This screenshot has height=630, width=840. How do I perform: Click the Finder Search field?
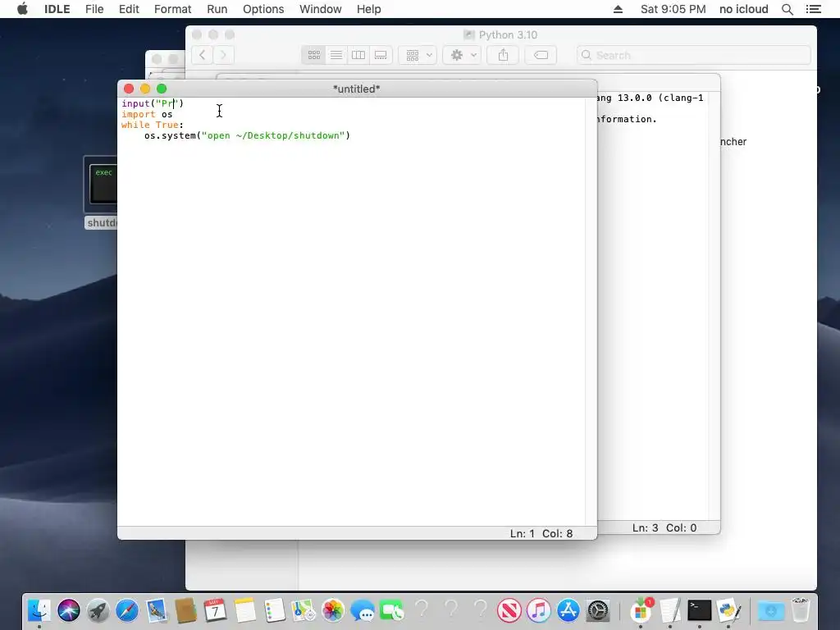694,55
